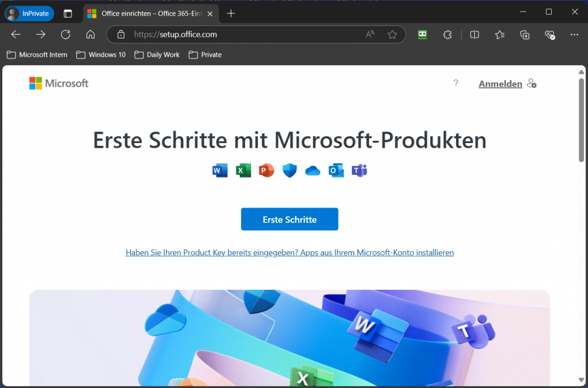Click the Home icon in toolbar

tap(90, 34)
